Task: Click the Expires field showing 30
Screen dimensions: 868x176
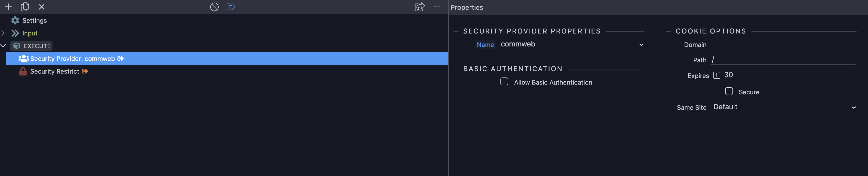Action: (x=789, y=75)
